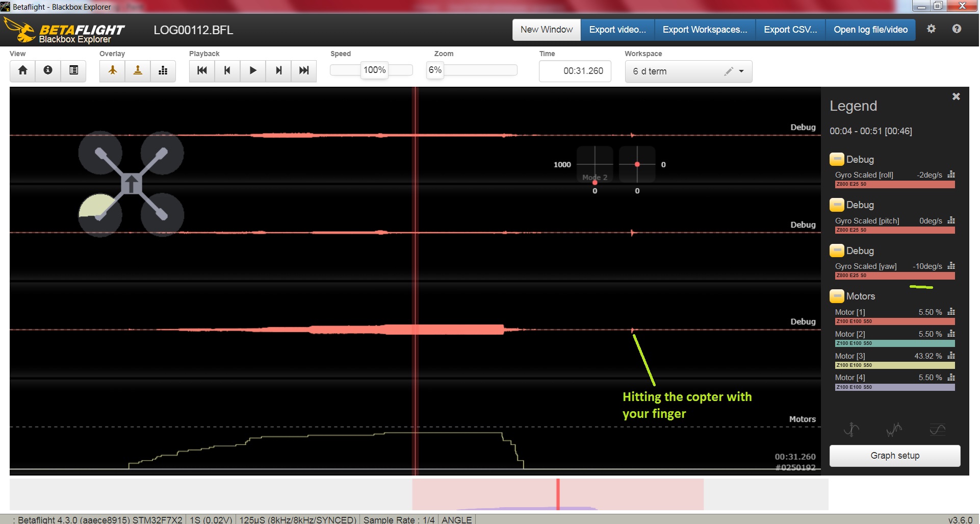Open the spectrum analyser for Gyro Scaled [roll]
Viewport: 980px width, 524px height.
(951, 174)
